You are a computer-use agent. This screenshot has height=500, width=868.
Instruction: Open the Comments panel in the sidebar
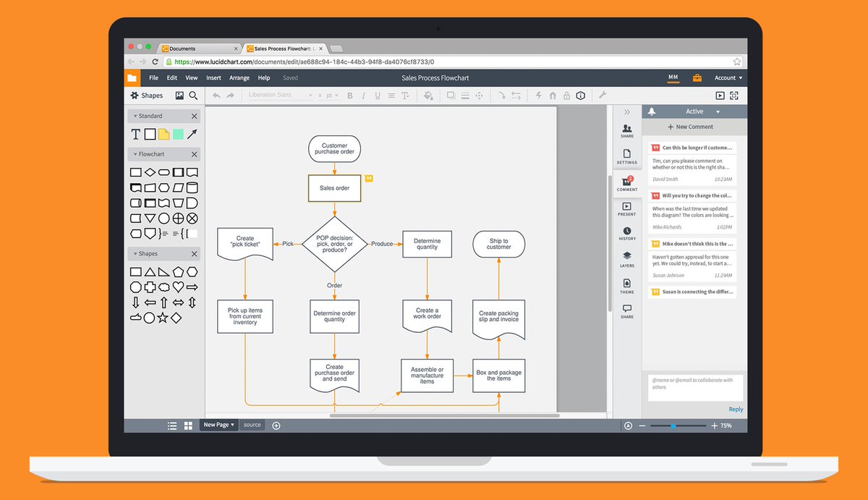626,185
